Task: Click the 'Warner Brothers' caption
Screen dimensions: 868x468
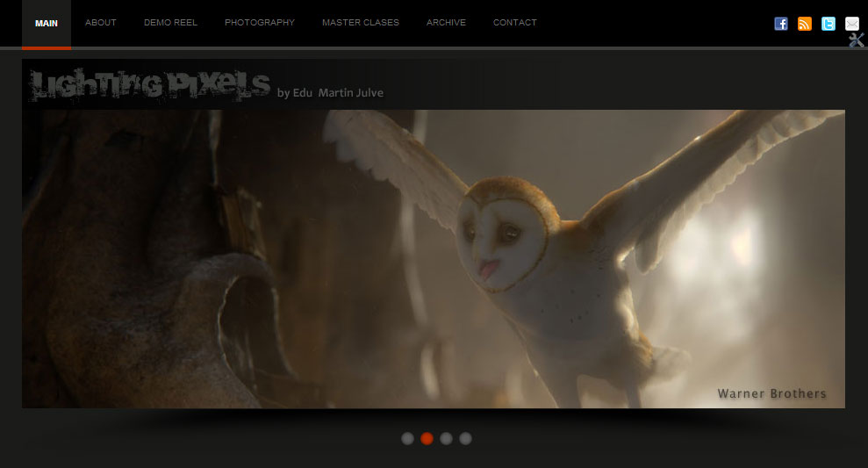Action: (771, 393)
